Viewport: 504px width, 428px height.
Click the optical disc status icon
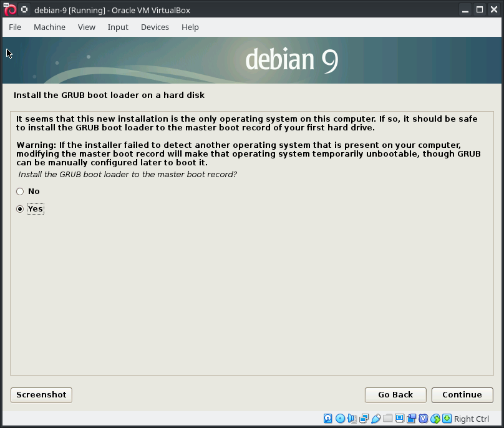[340, 419]
